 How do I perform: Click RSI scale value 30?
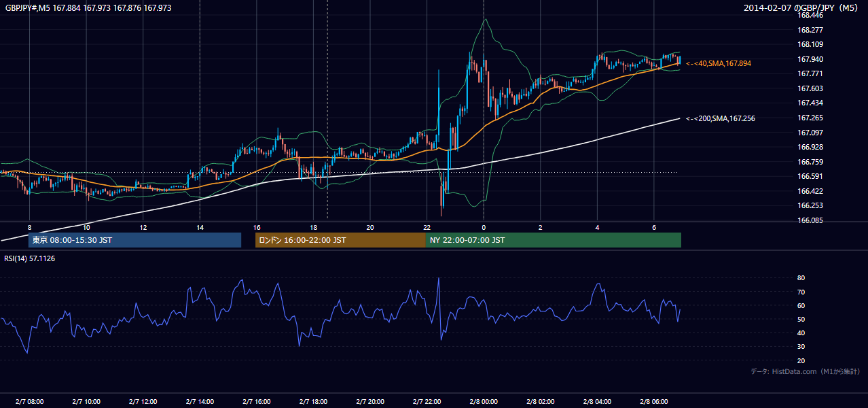click(801, 347)
